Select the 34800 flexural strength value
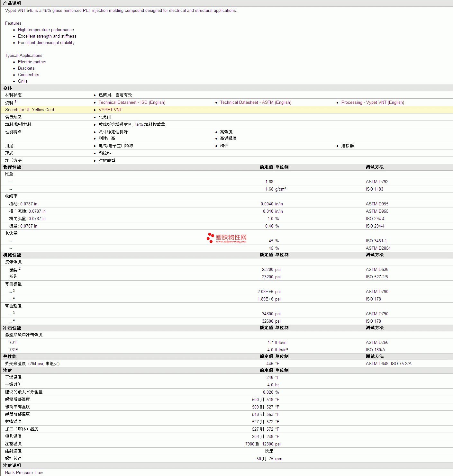 pyautogui.click(x=267, y=314)
